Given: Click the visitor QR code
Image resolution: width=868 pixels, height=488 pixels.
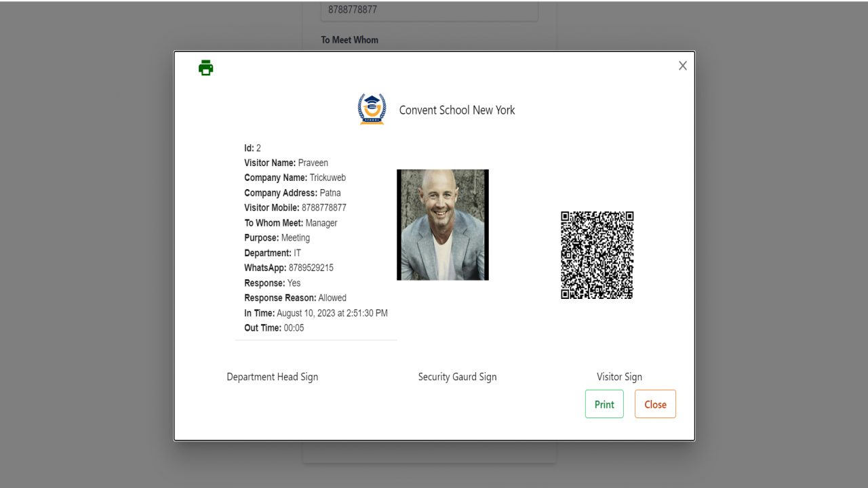Looking at the screenshot, I should (597, 255).
